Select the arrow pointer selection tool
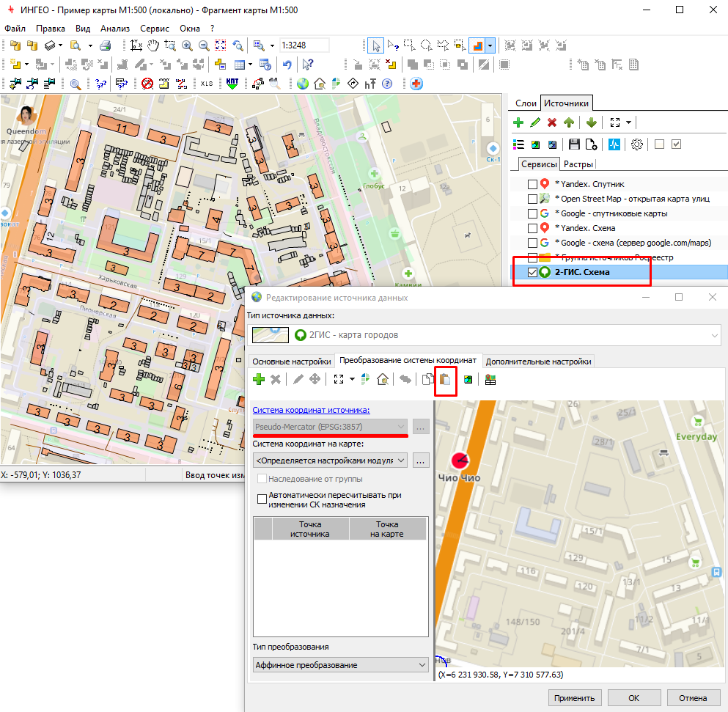Image resolution: width=728 pixels, height=712 pixels. (375, 45)
